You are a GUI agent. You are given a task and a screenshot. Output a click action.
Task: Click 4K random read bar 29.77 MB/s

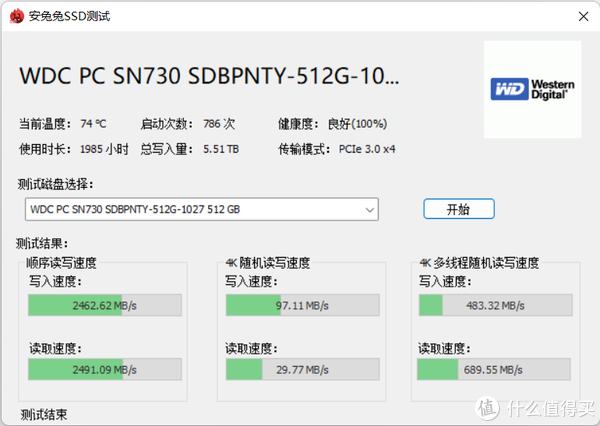point(303,369)
